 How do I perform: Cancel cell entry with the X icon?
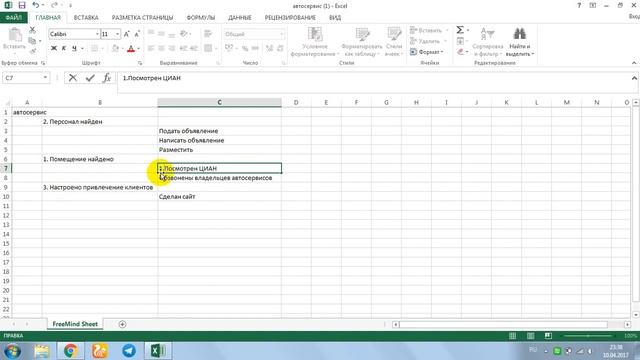pos(73,78)
